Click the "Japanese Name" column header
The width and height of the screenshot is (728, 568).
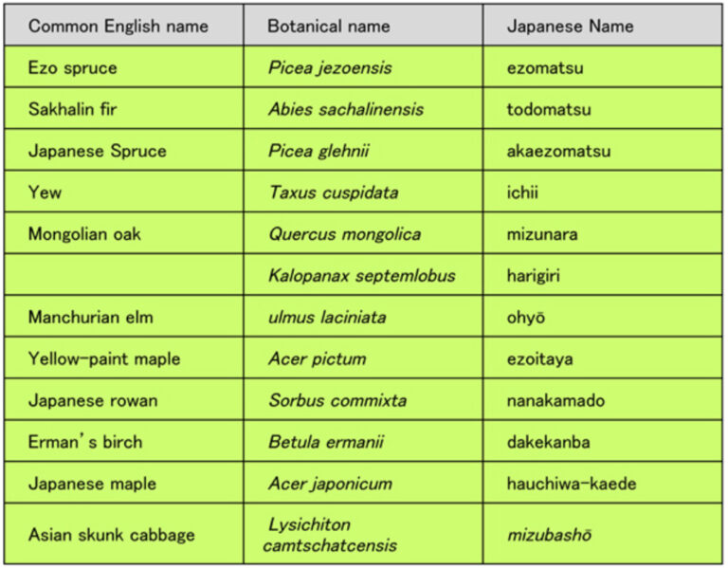tap(558, 26)
